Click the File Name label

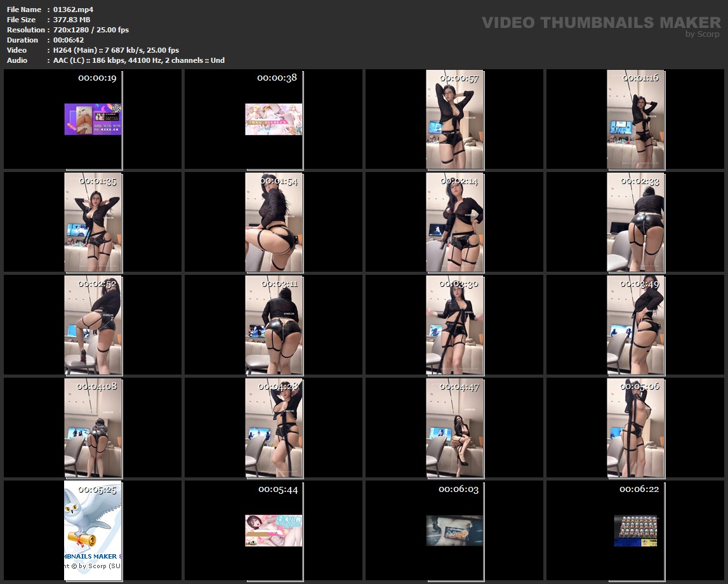(x=23, y=10)
